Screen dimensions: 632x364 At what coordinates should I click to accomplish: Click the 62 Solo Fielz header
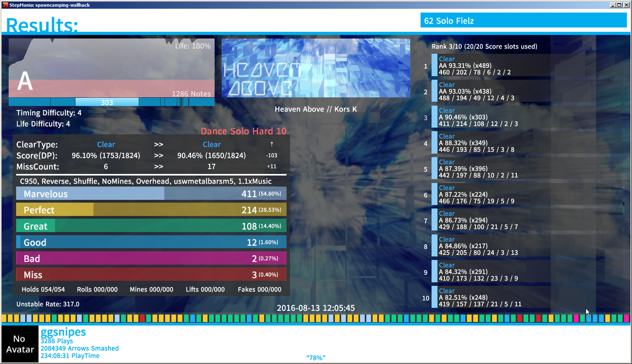523,21
